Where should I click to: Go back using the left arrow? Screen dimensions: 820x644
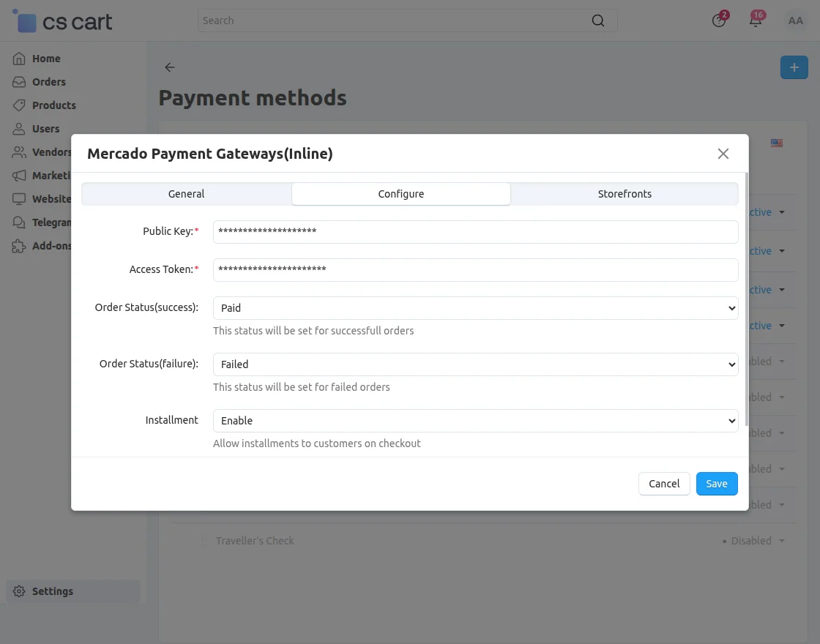pos(169,67)
